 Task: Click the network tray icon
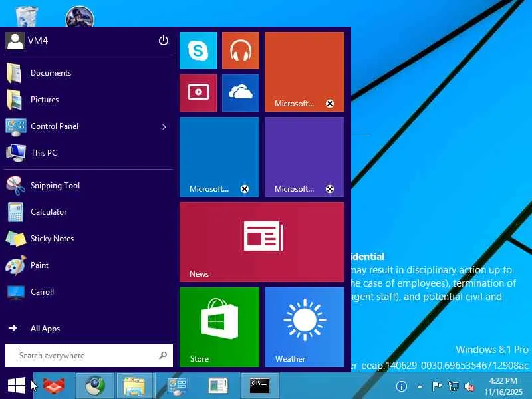click(x=453, y=386)
